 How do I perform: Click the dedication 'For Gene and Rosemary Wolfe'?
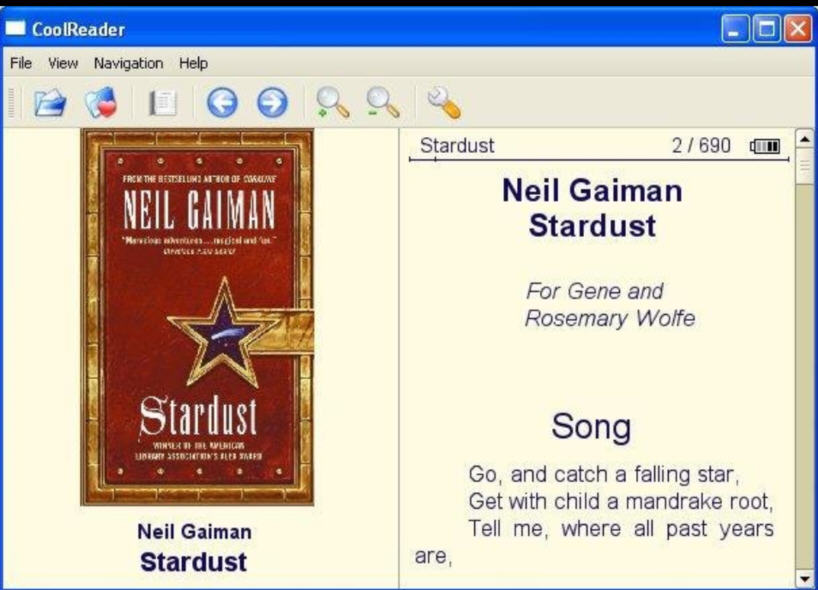[x=610, y=305]
